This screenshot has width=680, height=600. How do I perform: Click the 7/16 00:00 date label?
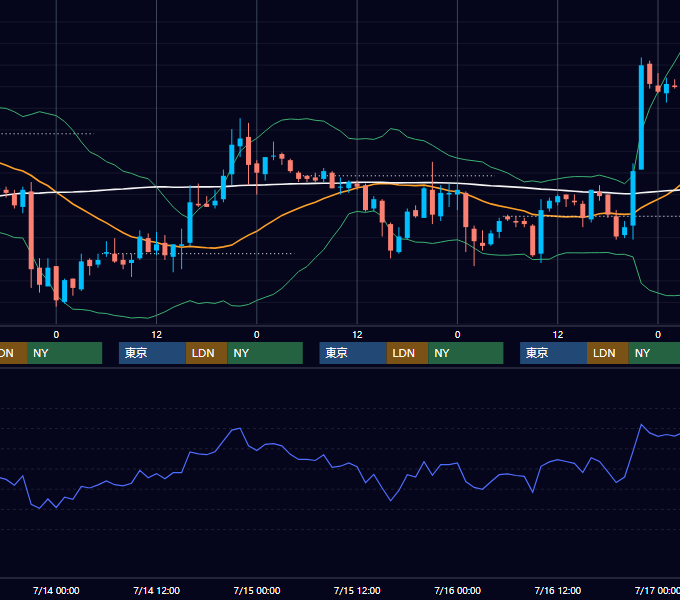coord(458,590)
